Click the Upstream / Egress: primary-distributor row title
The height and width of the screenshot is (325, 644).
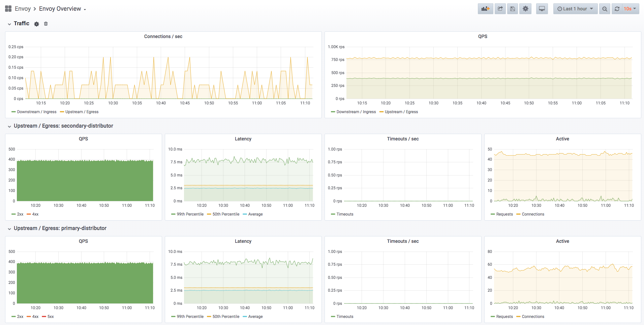point(60,228)
